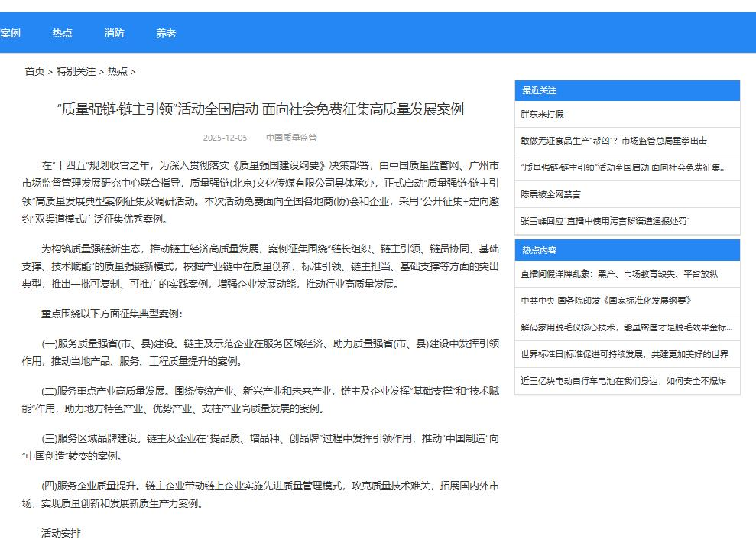Screen dimensions: 756x556
Task: Open the article about 电动自行车电池 safety
Action: coord(623,381)
